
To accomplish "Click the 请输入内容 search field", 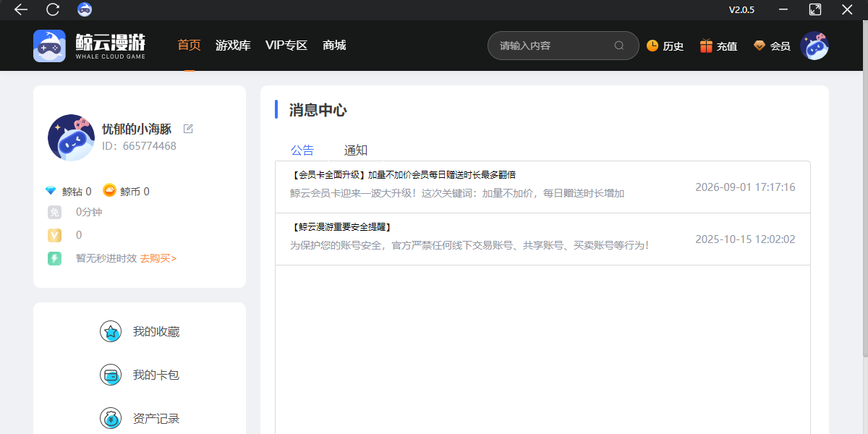I will point(554,46).
